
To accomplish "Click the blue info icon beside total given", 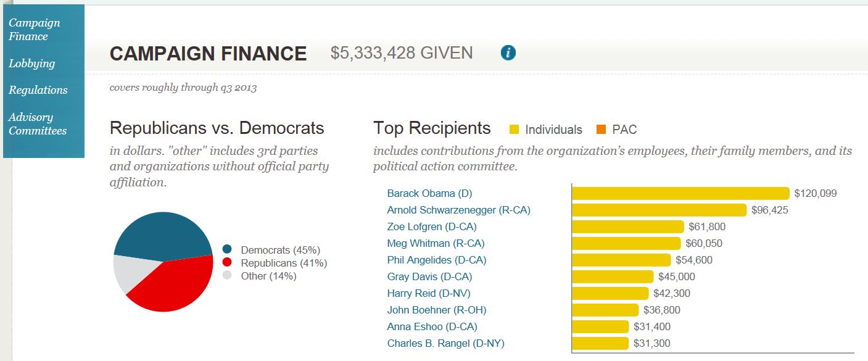I will 508,53.
